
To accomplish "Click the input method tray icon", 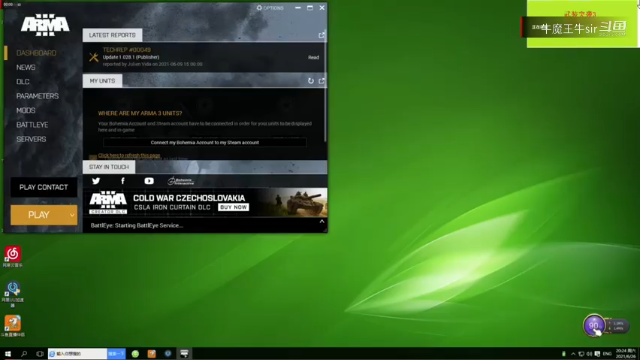I will [598, 354].
